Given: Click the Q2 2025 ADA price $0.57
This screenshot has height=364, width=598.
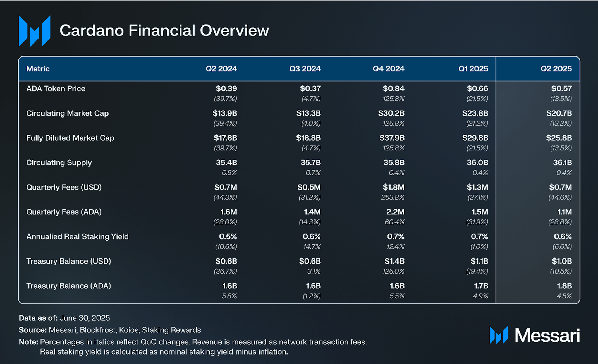Looking at the screenshot, I should [x=561, y=88].
